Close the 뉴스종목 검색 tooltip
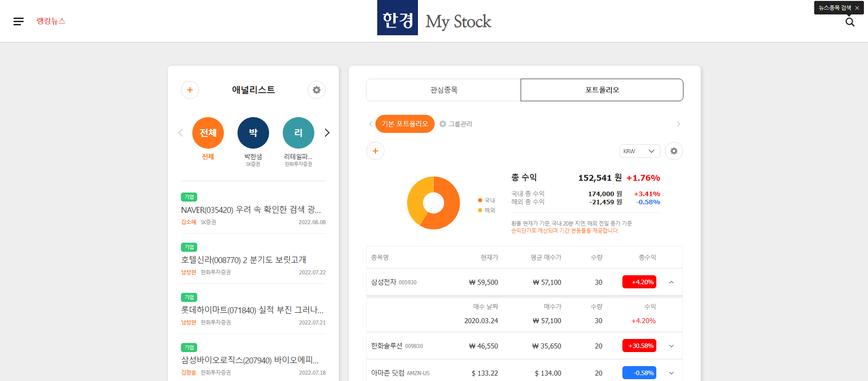The image size is (868, 381). pos(857,8)
